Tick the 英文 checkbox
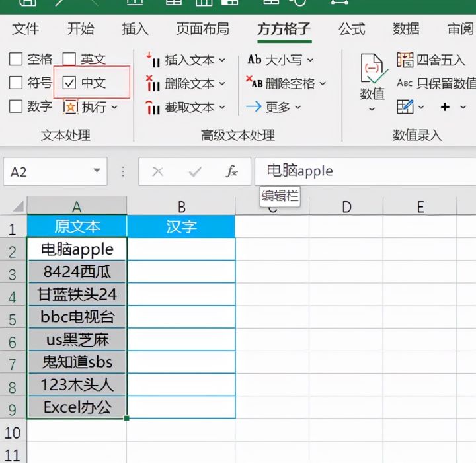Viewport: 476px width, 463px height. click(69, 59)
